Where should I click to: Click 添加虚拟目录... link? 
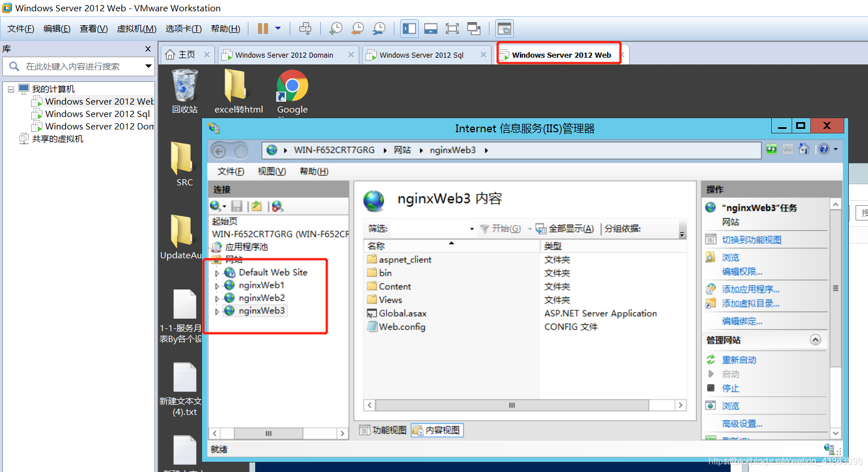(750, 304)
